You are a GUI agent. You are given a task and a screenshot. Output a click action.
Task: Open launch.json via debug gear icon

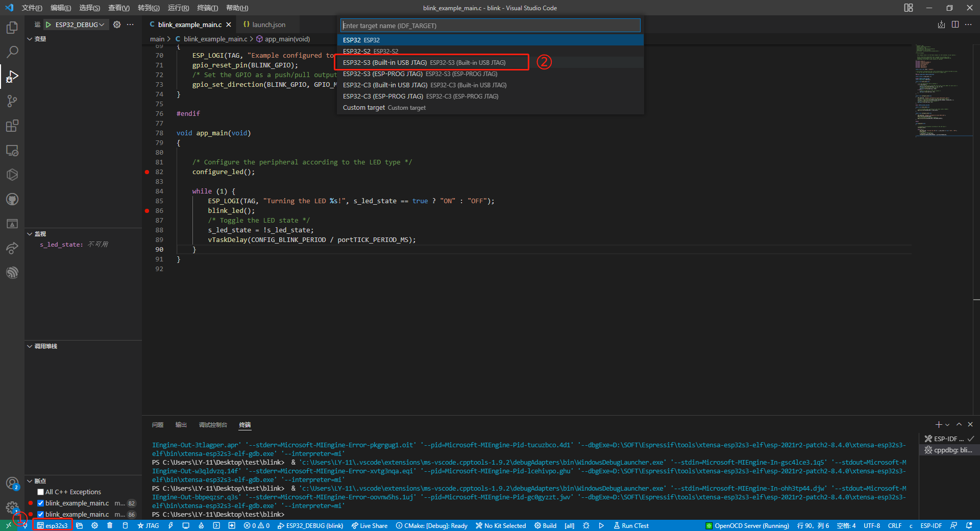coord(117,25)
